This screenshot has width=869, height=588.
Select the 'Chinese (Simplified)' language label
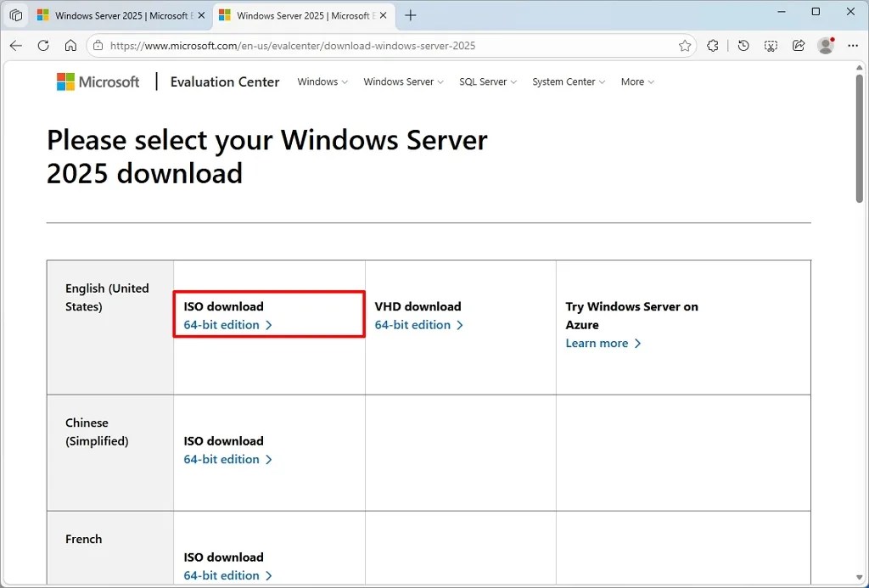[x=97, y=432]
